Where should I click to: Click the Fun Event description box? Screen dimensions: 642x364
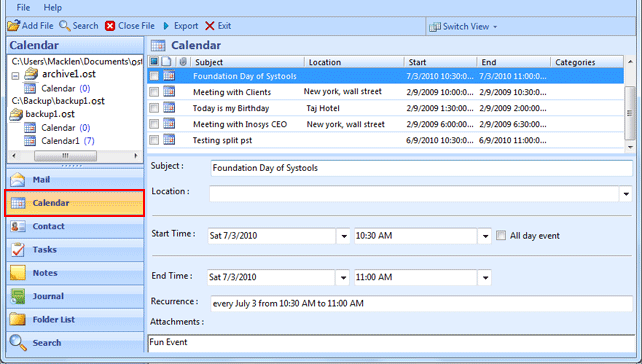[391, 343]
